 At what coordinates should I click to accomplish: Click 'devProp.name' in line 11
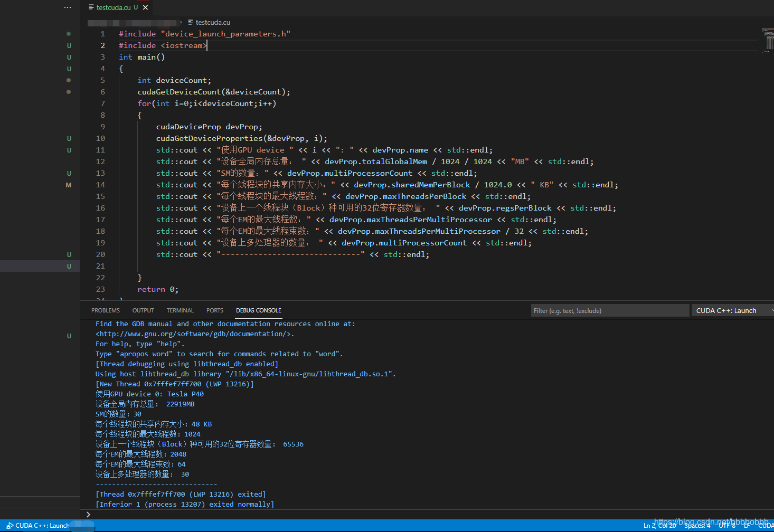(x=400, y=150)
